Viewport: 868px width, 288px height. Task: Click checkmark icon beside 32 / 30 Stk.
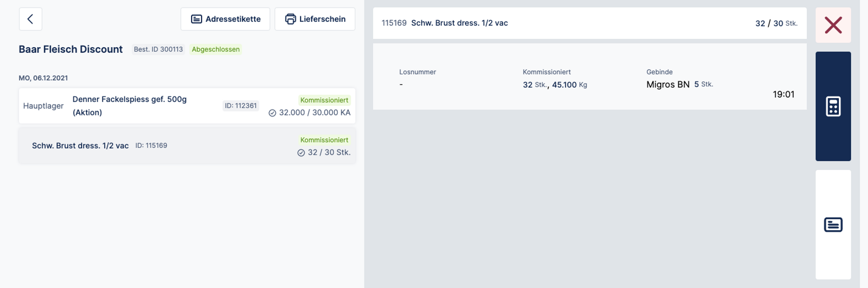pyautogui.click(x=301, y=153)
